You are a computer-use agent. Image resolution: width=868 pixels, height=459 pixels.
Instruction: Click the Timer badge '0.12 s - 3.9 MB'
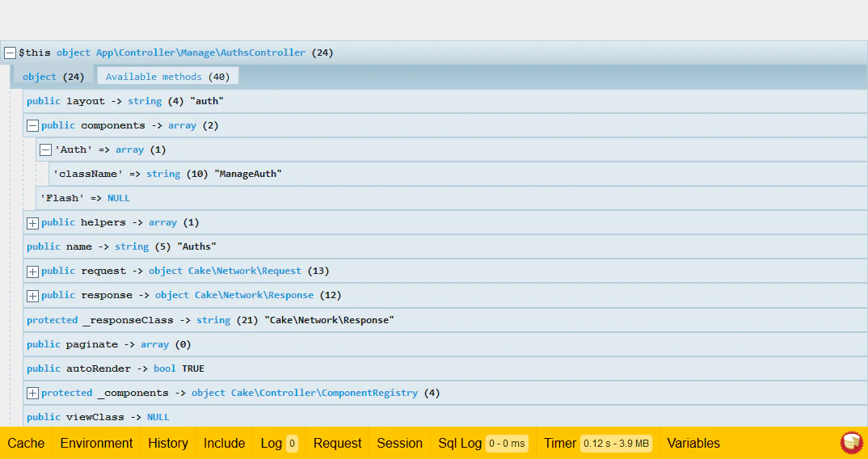[x=616, y=444]
